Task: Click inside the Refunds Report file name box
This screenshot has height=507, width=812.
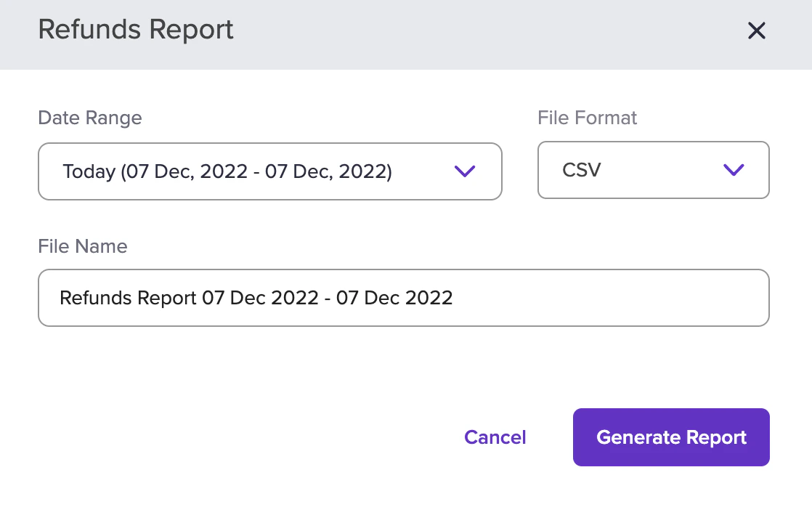Action: coord(404,298)
